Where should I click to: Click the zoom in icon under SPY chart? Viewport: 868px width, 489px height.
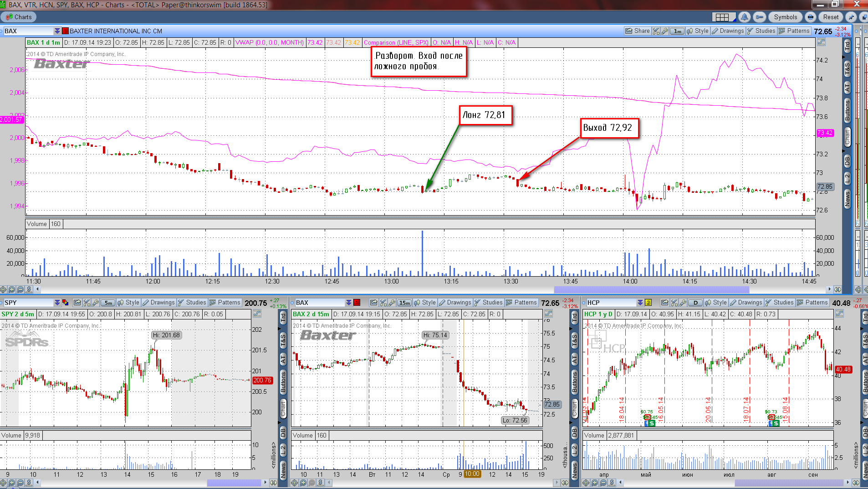pos(12,483)
